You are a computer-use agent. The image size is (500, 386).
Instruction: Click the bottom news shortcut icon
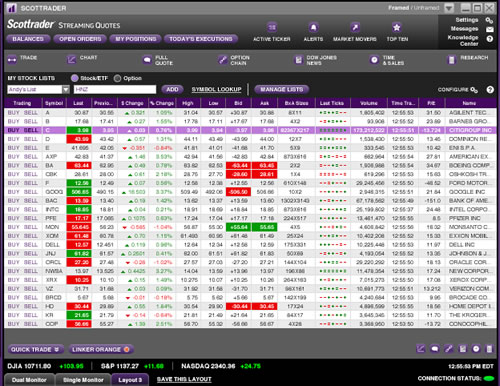pyautogui.click(x=462, y=349)
